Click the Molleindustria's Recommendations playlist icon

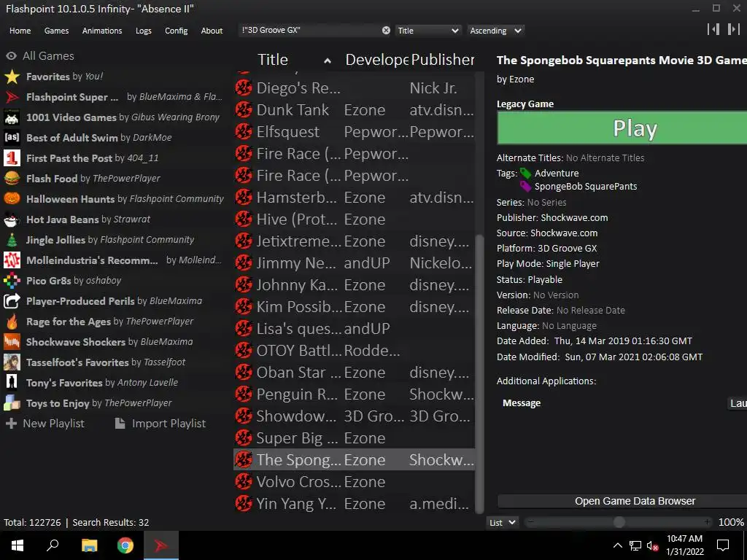coord(12,260)
